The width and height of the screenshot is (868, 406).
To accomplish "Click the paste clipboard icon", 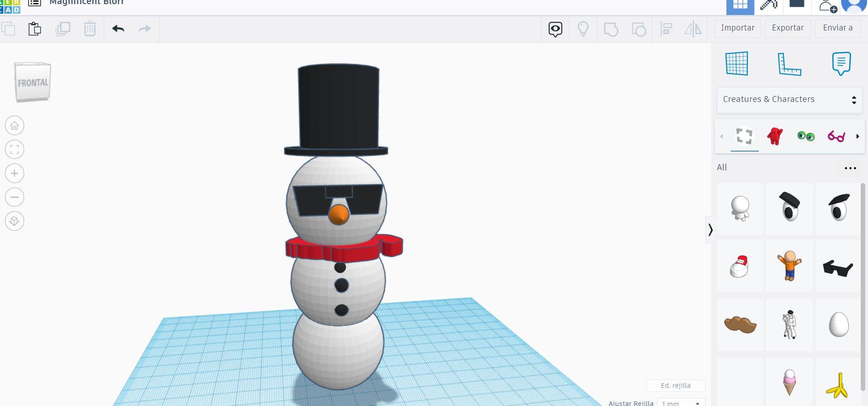I will [35, 29].
